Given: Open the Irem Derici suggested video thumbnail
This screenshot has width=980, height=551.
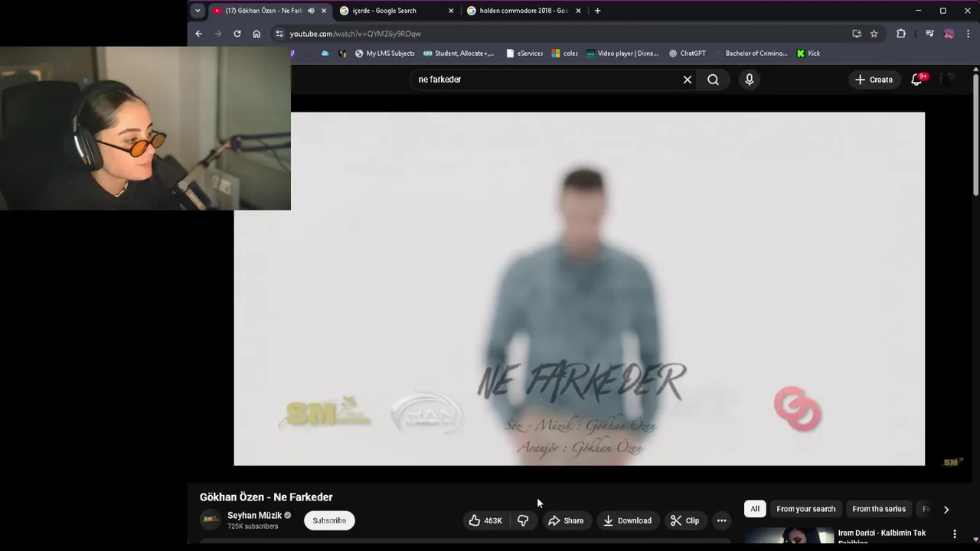Looking at the screenshot, I should click(789, 536).
